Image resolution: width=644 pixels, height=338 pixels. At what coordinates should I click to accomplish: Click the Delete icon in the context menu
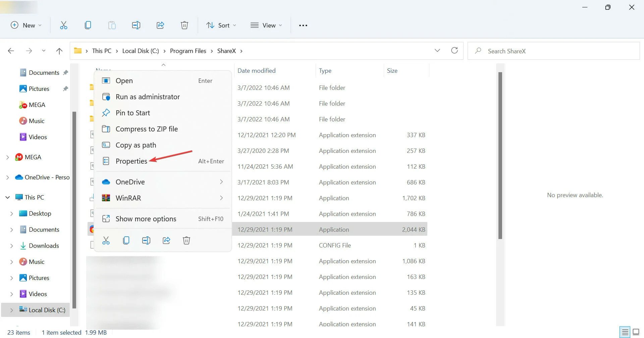186,240
